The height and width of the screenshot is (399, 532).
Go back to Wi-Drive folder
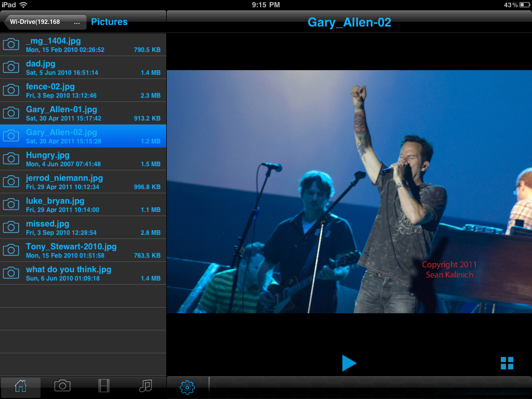pos(45,22)
